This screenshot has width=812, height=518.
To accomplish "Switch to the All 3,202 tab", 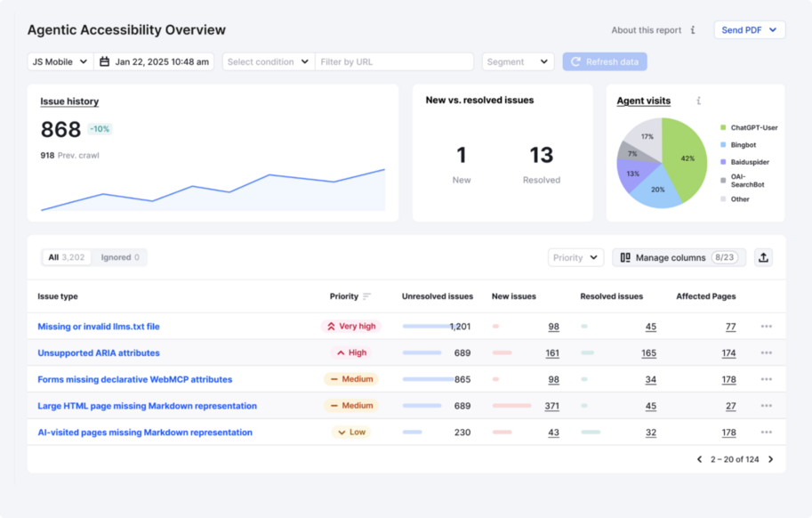I will point(67,257).
